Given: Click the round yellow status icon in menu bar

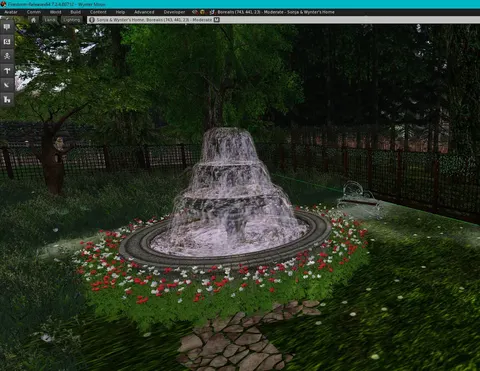Looking at the screenshot, I should point(202,12).
